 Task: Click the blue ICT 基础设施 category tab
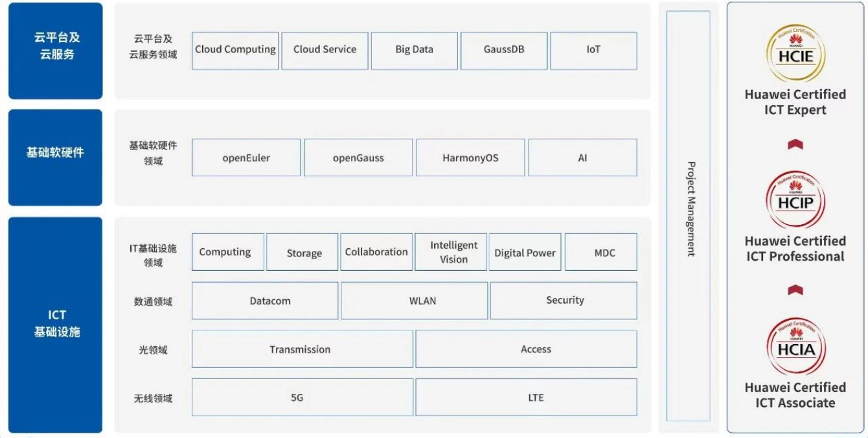point(55,325)
